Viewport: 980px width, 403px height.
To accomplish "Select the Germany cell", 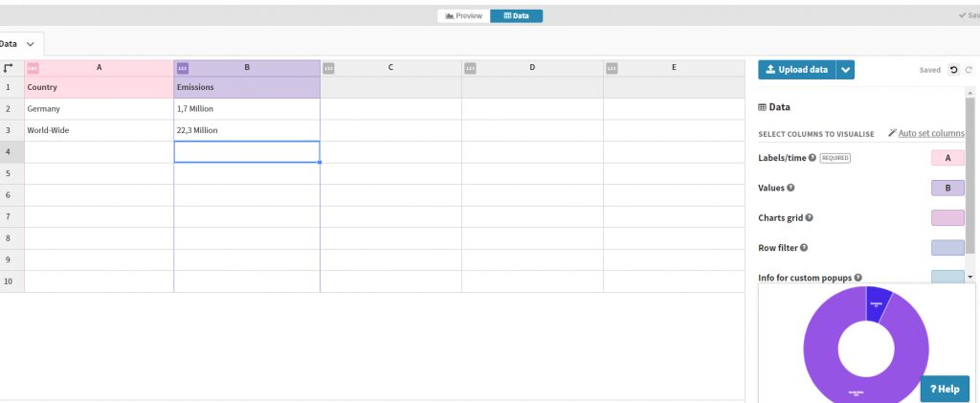I will (x=99, y=109).
